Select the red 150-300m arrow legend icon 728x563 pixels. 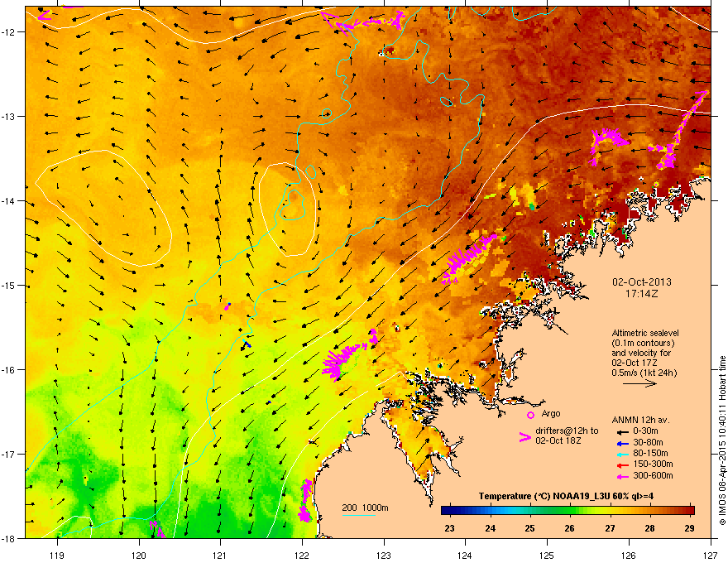621,464
